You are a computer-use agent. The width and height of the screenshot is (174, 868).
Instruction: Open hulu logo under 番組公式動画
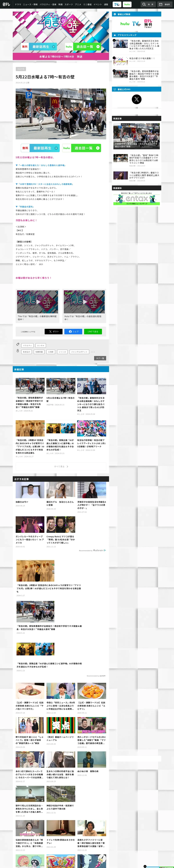tap(125, 24)
